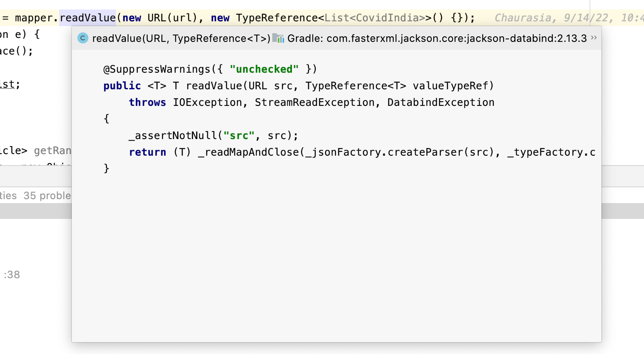Viewport: 644px width, 354px height.
Task: Click the Gradle jackson-databind:2.13.3 library label
Action: click(x=437, y=38)
